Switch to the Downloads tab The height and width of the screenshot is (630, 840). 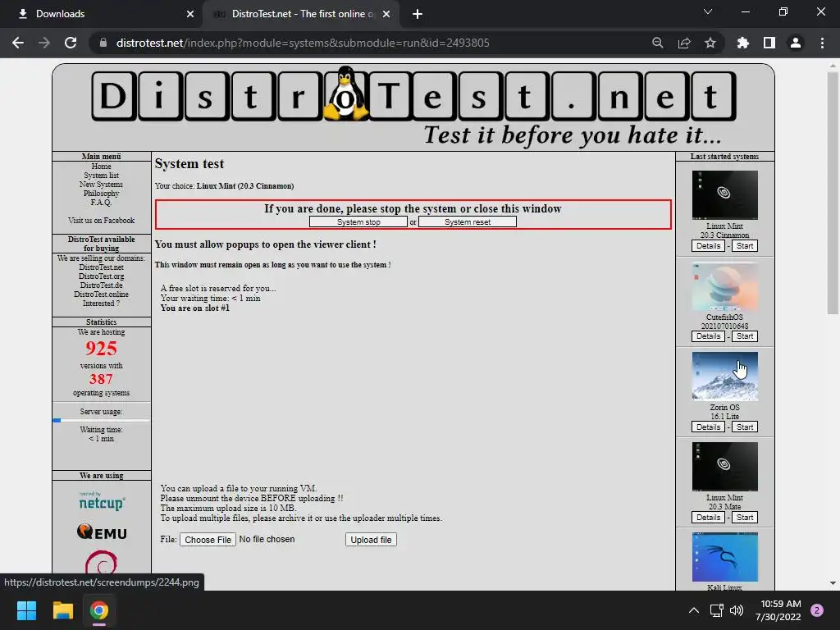101,14
